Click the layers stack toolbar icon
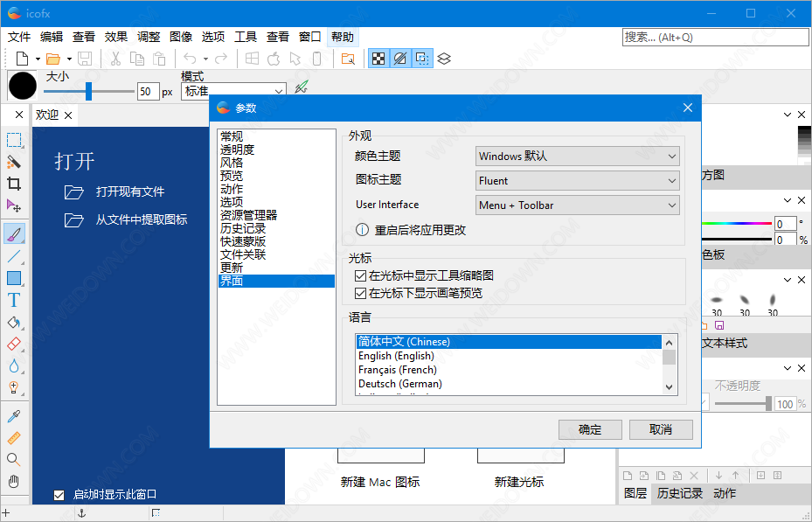This screenshot has width=812, height=522. 444,59
